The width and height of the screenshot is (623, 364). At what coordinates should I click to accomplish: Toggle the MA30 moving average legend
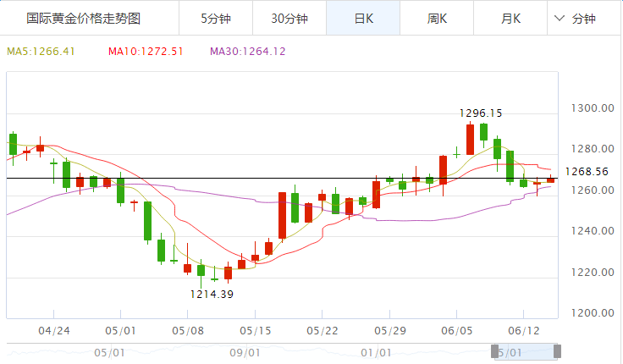coord(248,52)
